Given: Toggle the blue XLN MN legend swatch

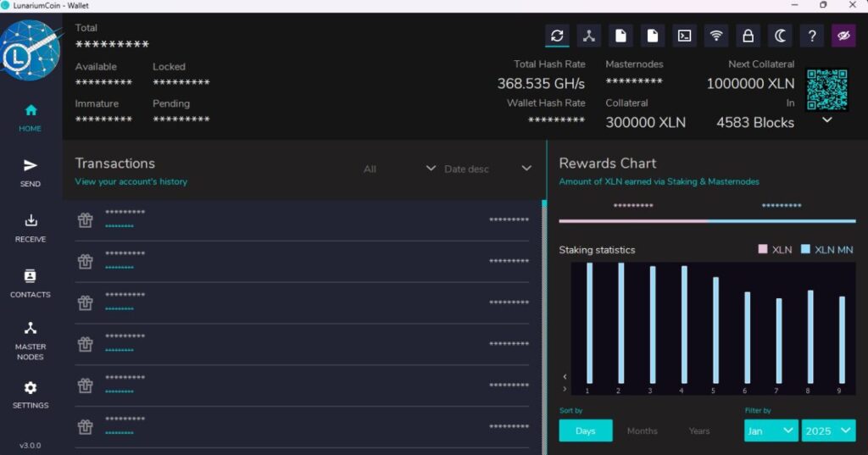Looking at the screenshot, I should [x=805, y=249].
